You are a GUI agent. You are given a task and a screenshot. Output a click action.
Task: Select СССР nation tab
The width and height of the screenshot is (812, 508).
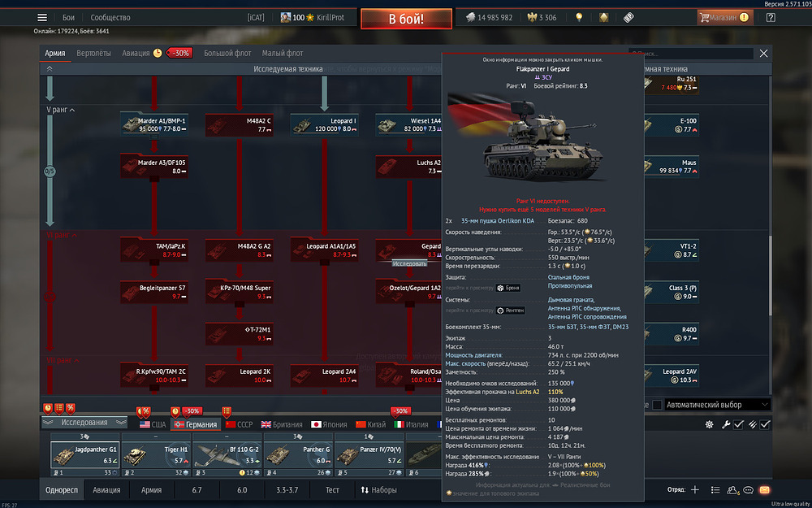click(240, 424)
